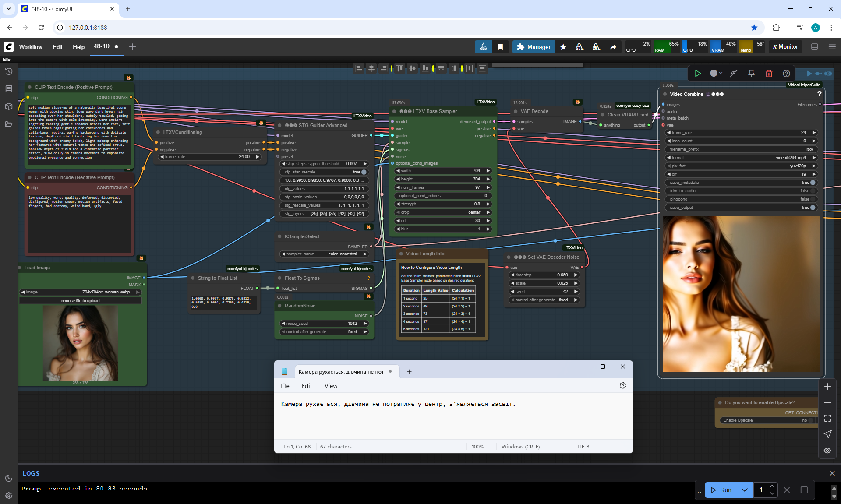
Task: Expand the Run button dropdown arrow
Action: tap(744, 490)
